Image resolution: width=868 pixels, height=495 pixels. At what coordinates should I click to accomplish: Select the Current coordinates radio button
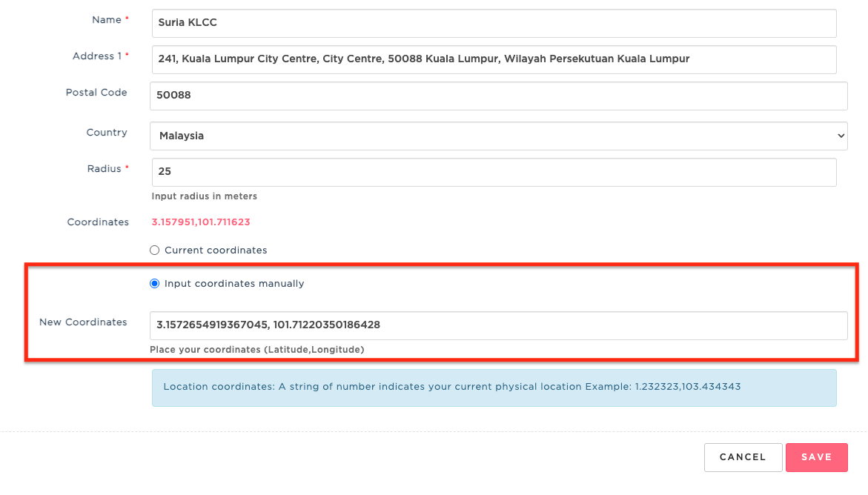point(154,250)
